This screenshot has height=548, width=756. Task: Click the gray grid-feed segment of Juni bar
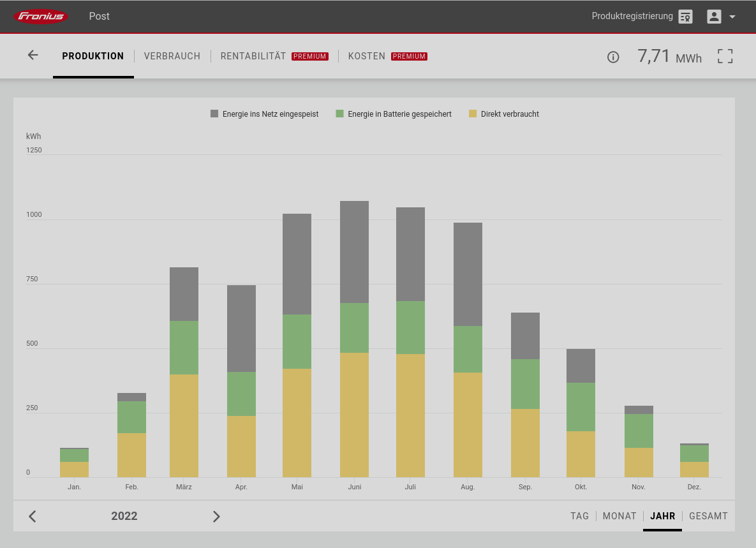coord(354,252)
